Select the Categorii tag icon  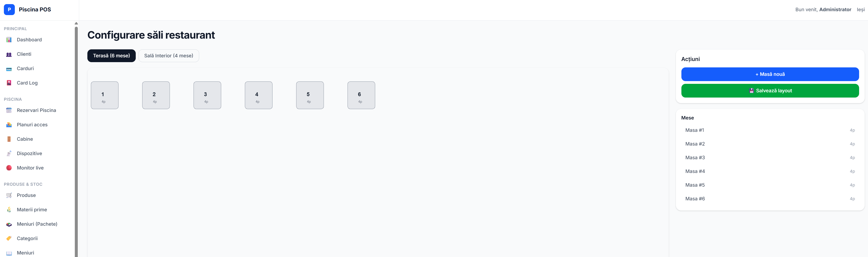(x=9, y=238)
